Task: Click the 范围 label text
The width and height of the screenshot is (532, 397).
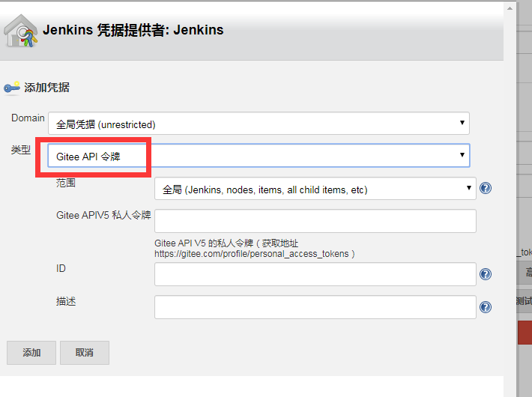Action: [66, 183]
